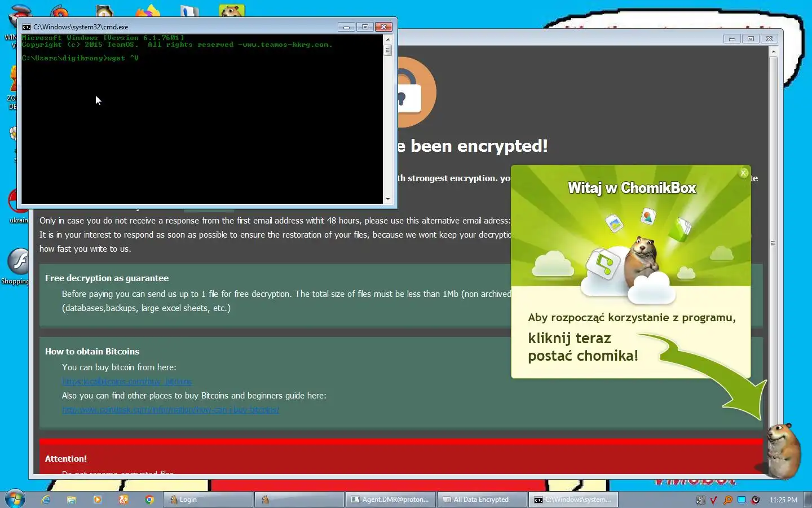Open the ukrain desktop icon
The width and height of the screenshot is (812, 508).
(x=18, y=207)
